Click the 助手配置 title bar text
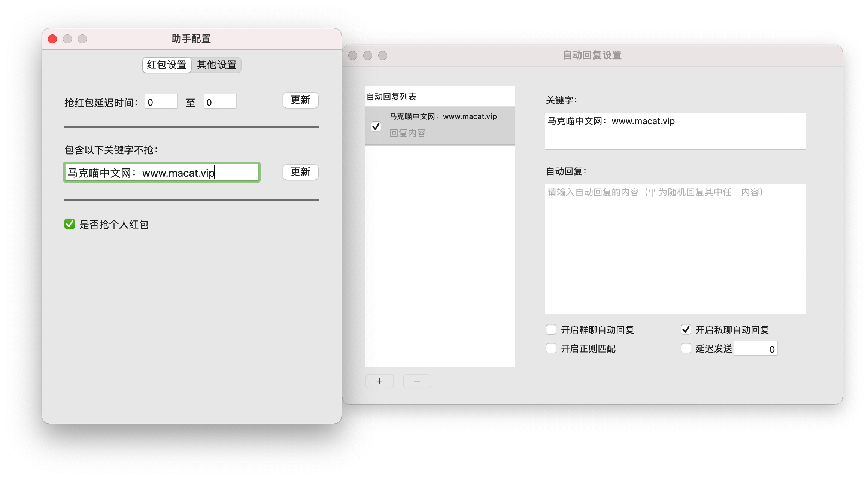 (191, 39)
